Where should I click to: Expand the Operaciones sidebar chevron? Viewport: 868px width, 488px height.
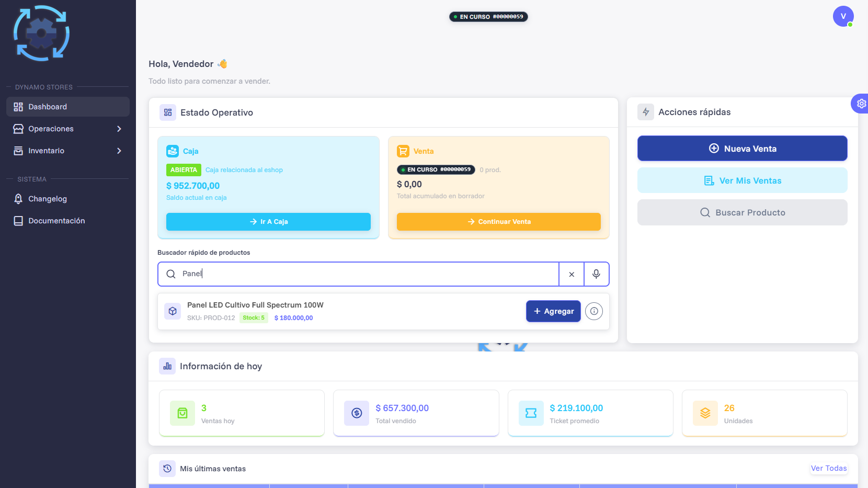click(x=119, y=129)
